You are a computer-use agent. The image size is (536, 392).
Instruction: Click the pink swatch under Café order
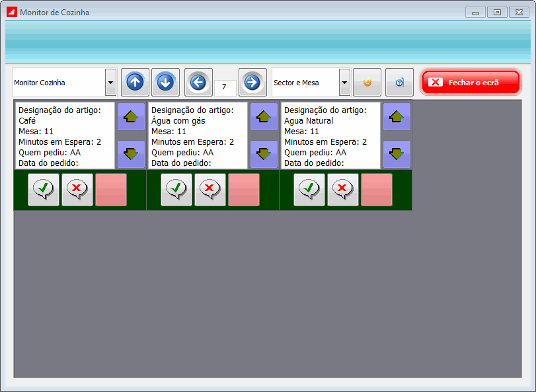click(x=111, y=190)
